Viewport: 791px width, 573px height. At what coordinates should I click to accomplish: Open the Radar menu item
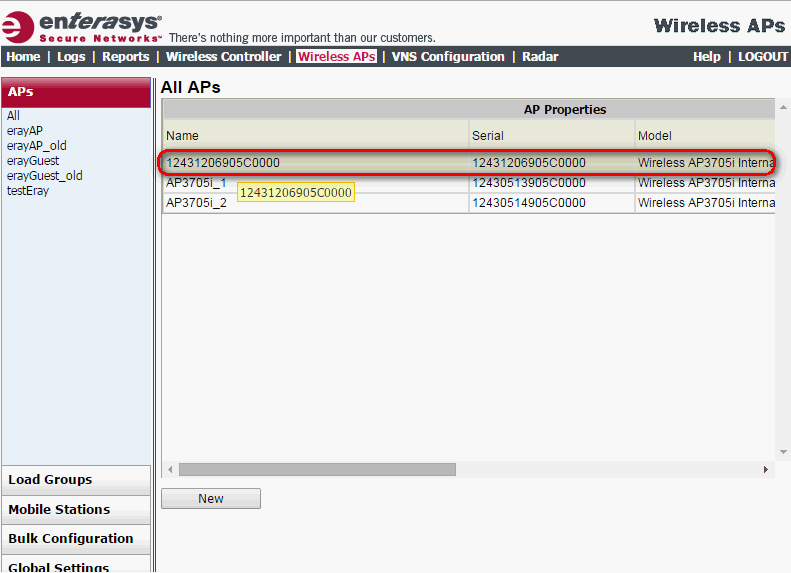click(x=540, y=56)
